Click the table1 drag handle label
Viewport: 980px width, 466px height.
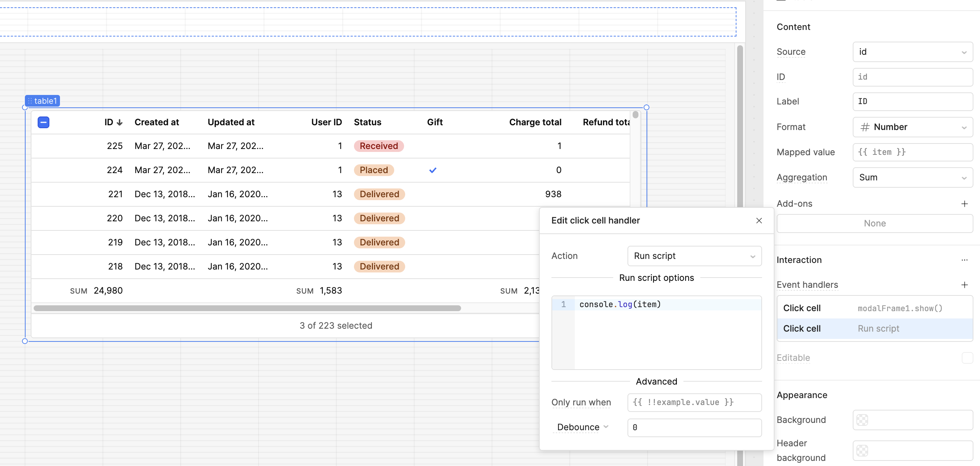[42, 101]
